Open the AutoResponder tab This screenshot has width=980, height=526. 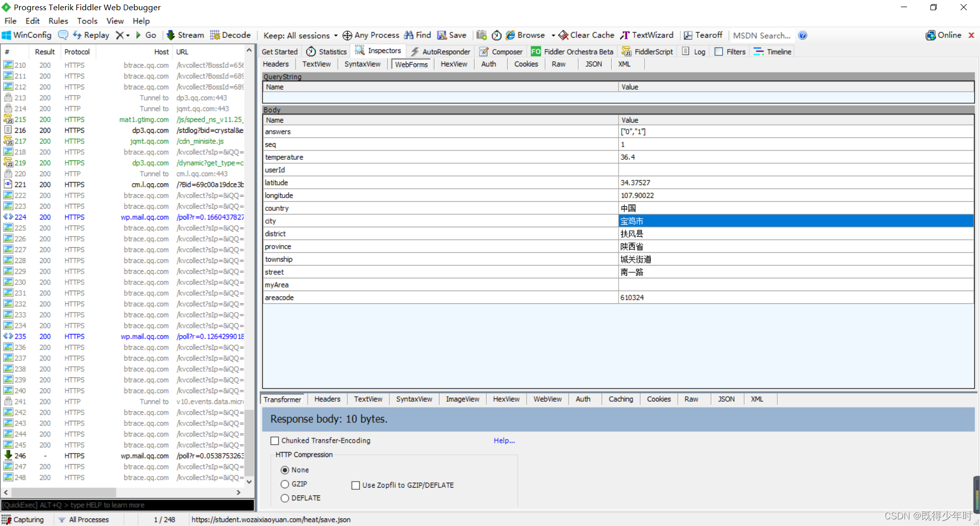point(440,52)
